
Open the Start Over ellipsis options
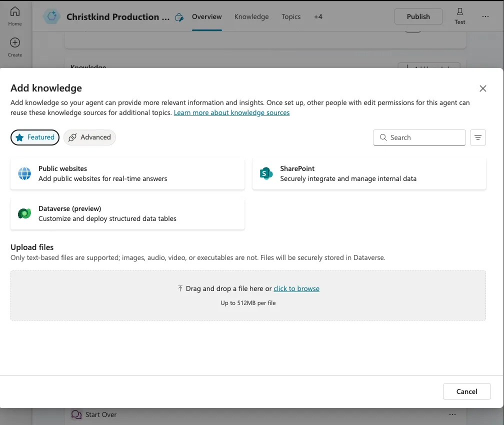pyautogui.click(x=452, y=414)
